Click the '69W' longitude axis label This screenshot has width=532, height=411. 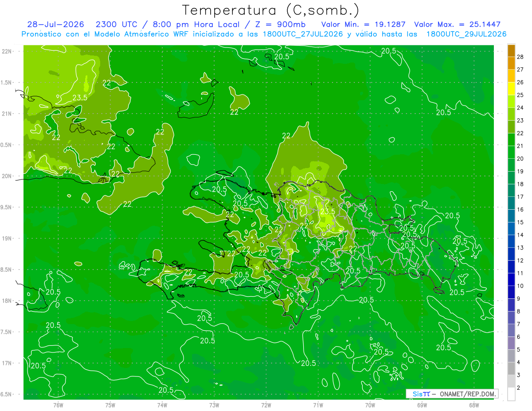[422, 405]
